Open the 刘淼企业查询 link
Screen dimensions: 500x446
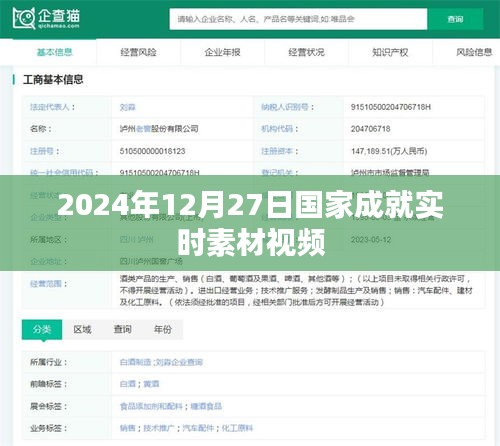(178, 362)
